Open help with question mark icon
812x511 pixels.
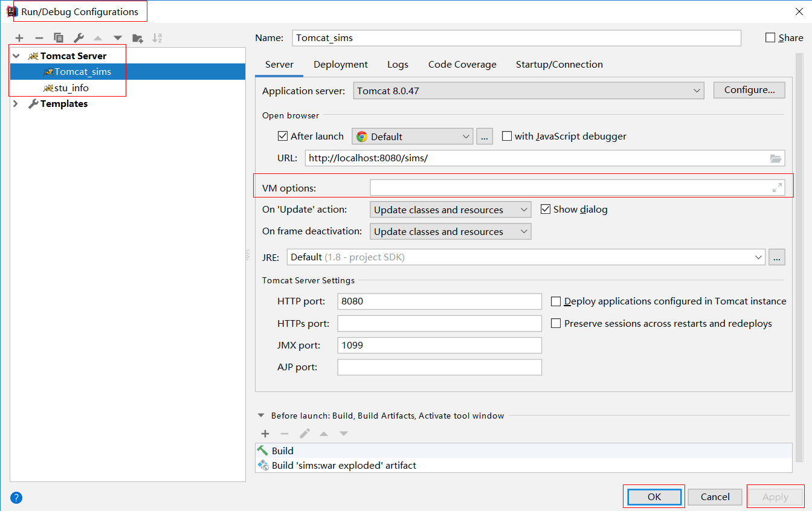click(x=16, y=498)
